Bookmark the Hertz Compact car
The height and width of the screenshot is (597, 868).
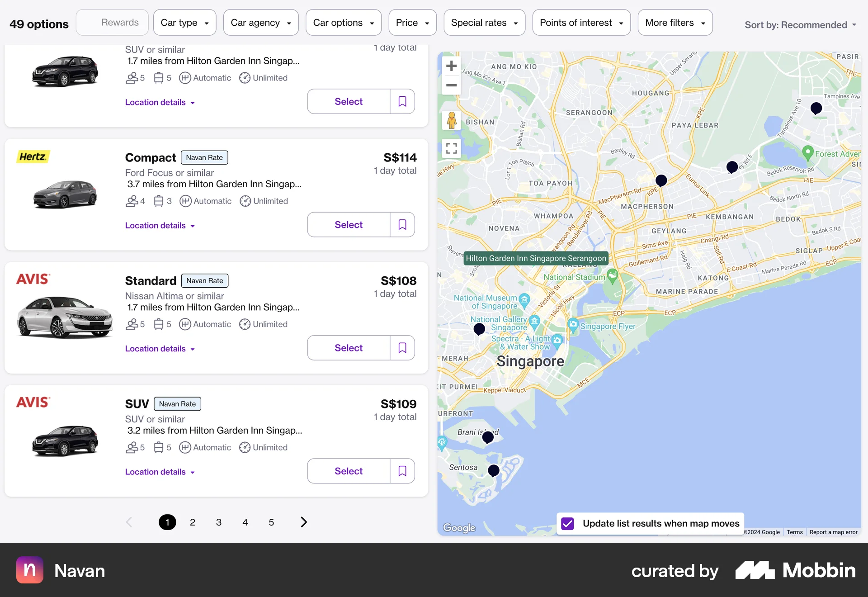[x=402, y=225]
